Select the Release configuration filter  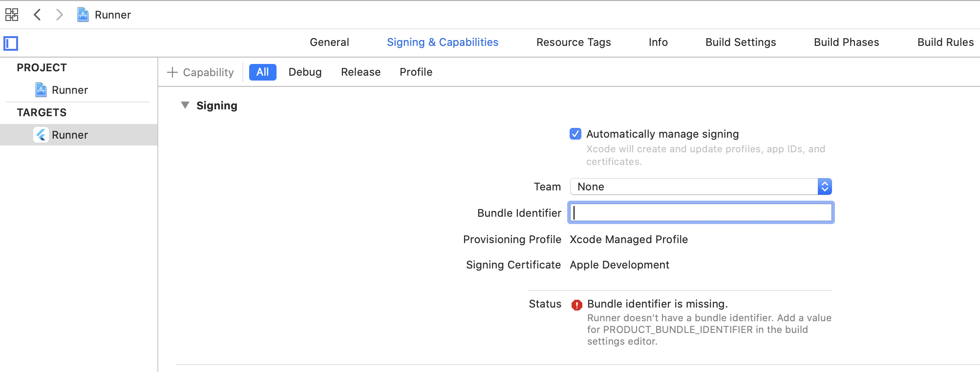click(361, 72)
